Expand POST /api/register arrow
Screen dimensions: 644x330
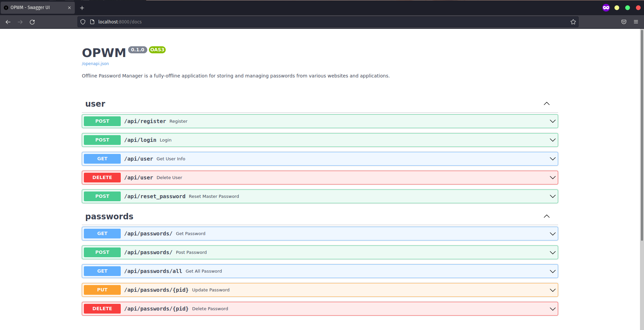click(552, 121)
